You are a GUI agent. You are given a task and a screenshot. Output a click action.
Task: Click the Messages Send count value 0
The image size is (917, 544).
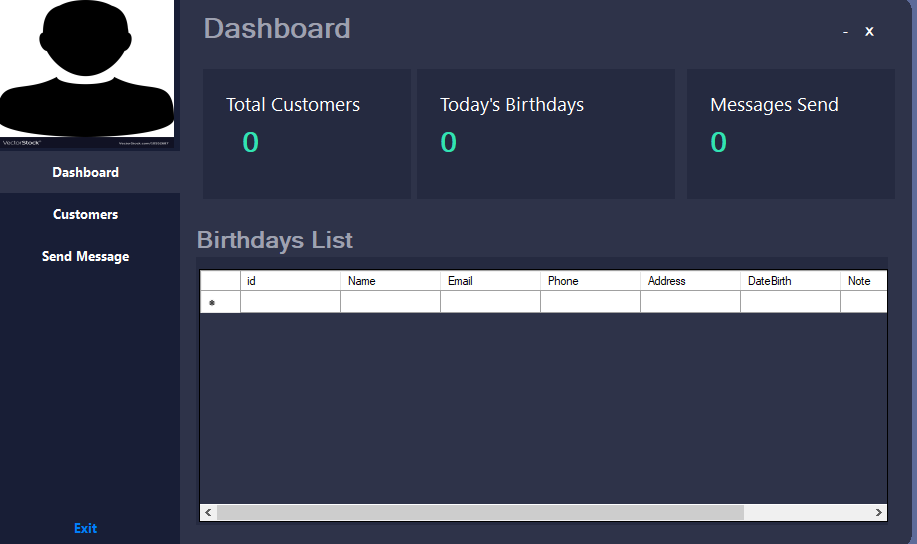tap(719, 142)
